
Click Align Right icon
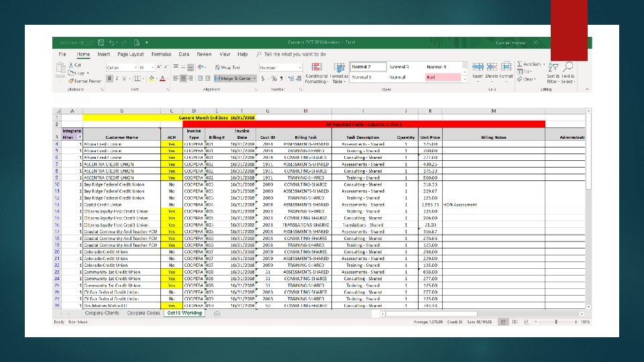191,78
